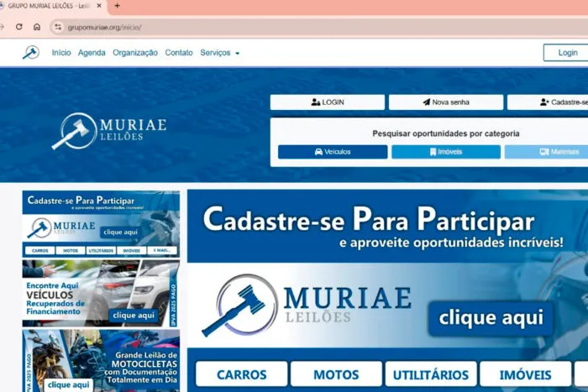The height and width of the screenshot is (392, 588).
Task: Select MOTOS on the large banner
Action: pyautogui.click(x=336, y=374)
